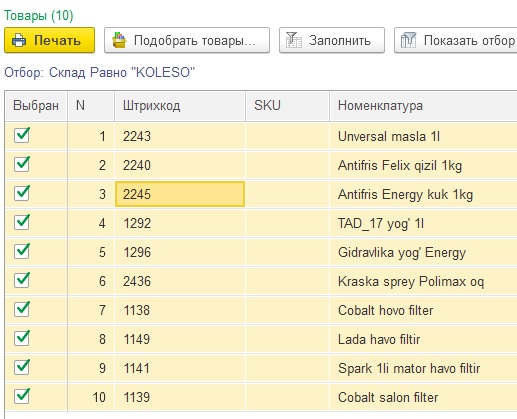The image size is (517, 419).
Task: Click the basket icon of Подобрать товары
Action: [x=119, y=40]
